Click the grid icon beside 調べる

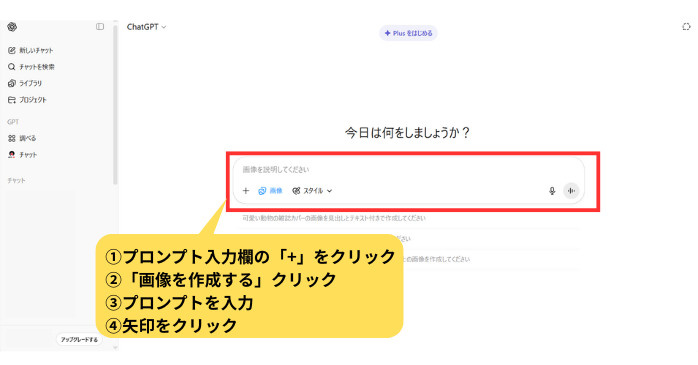12,138
